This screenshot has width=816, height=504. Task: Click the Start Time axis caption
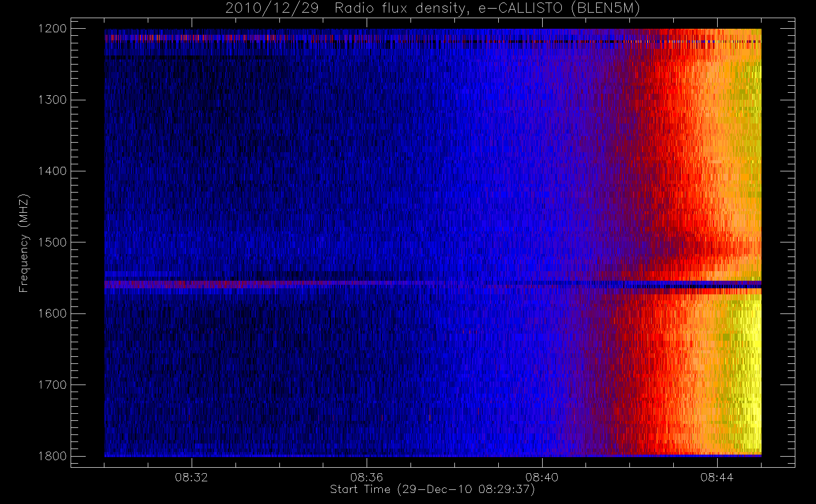point(433,489)
